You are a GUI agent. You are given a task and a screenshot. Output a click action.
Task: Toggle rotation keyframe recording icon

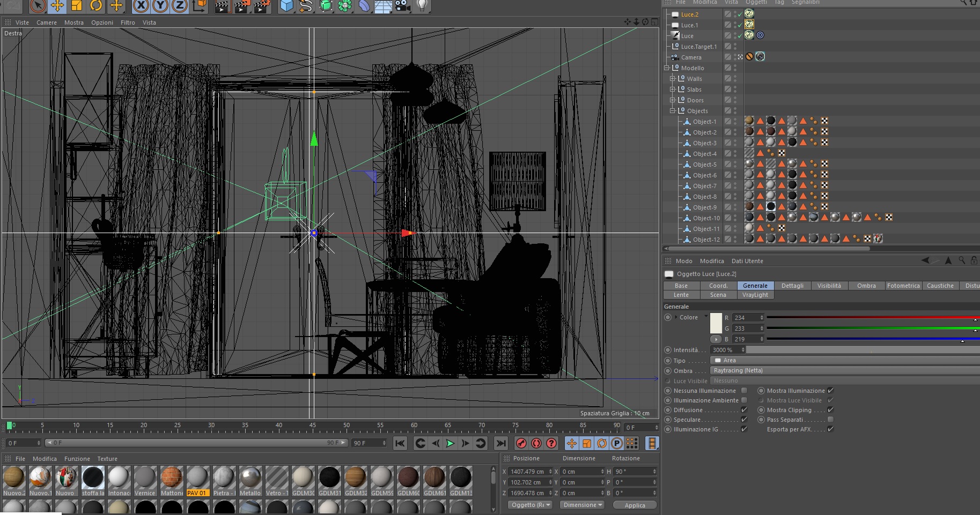click(602, 443)
